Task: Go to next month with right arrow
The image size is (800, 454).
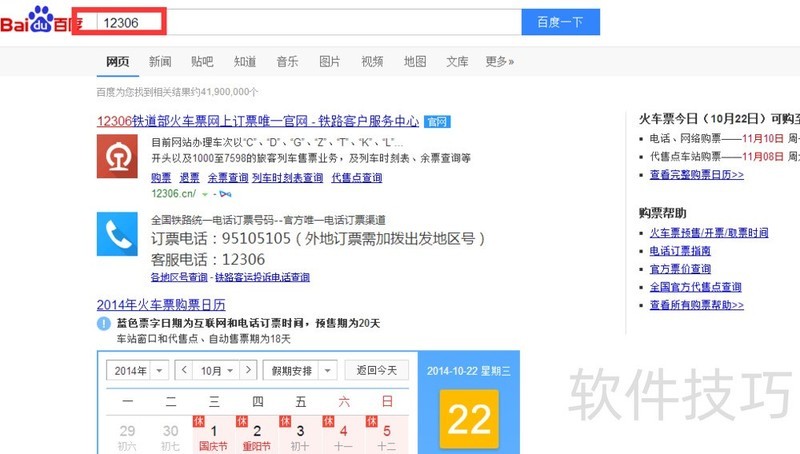Action: 248,370
